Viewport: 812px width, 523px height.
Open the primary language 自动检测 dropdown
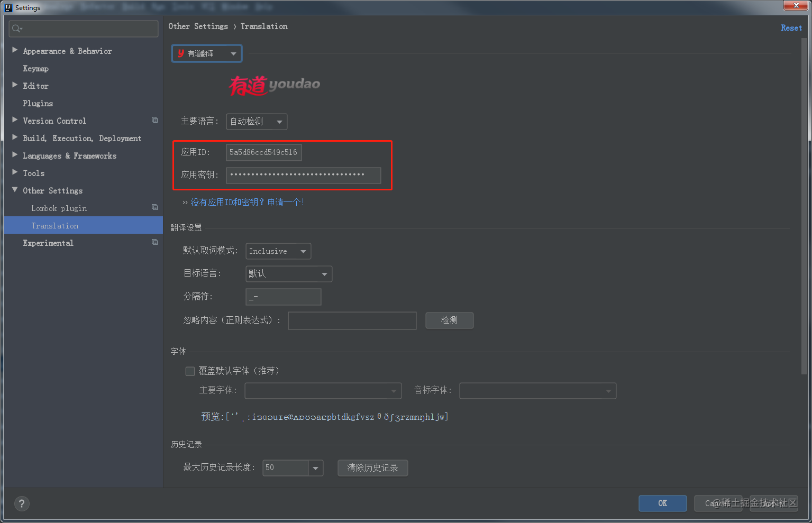coord(257,122)
